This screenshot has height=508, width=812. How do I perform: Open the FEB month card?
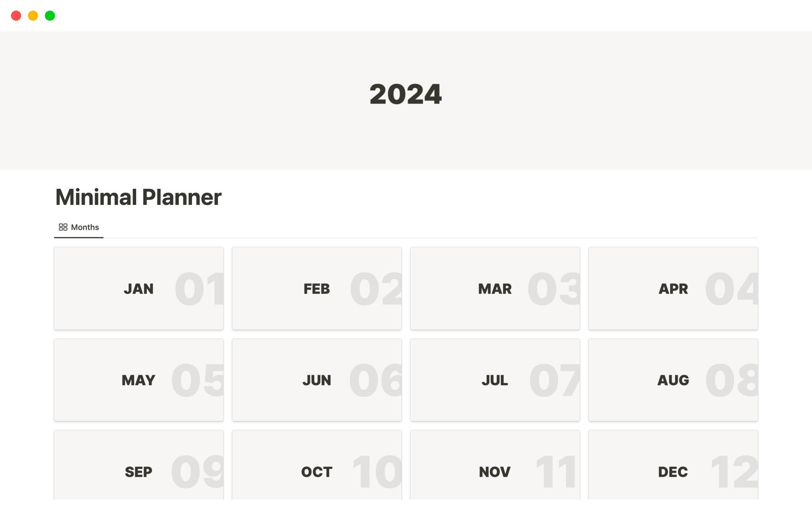(x=317, y=289)
